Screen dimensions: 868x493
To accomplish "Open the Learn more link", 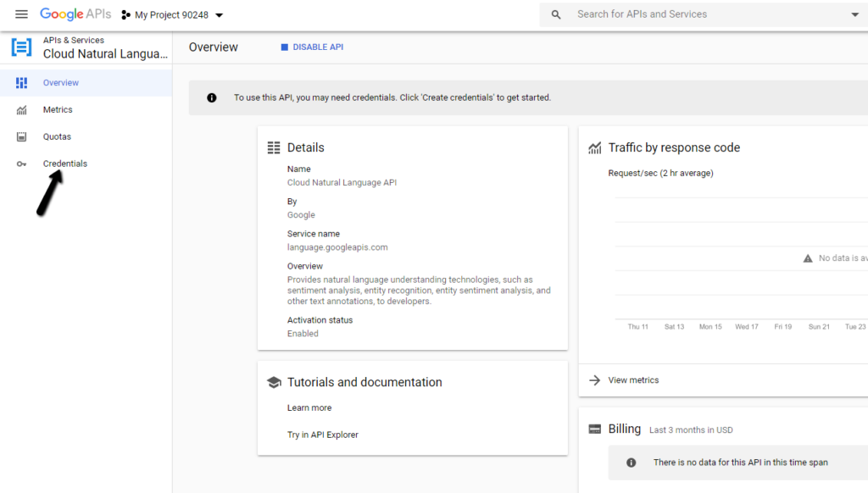I will tap(309, 407).
